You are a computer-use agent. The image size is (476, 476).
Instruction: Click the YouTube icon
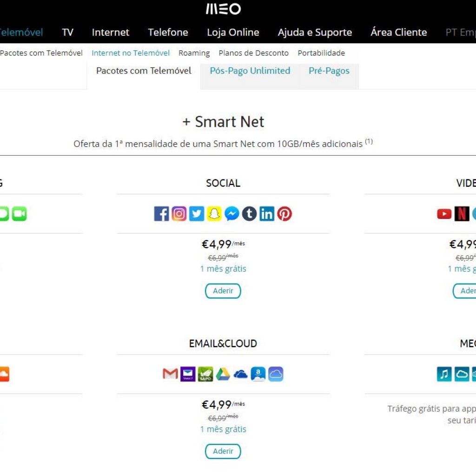click(444, 214)
